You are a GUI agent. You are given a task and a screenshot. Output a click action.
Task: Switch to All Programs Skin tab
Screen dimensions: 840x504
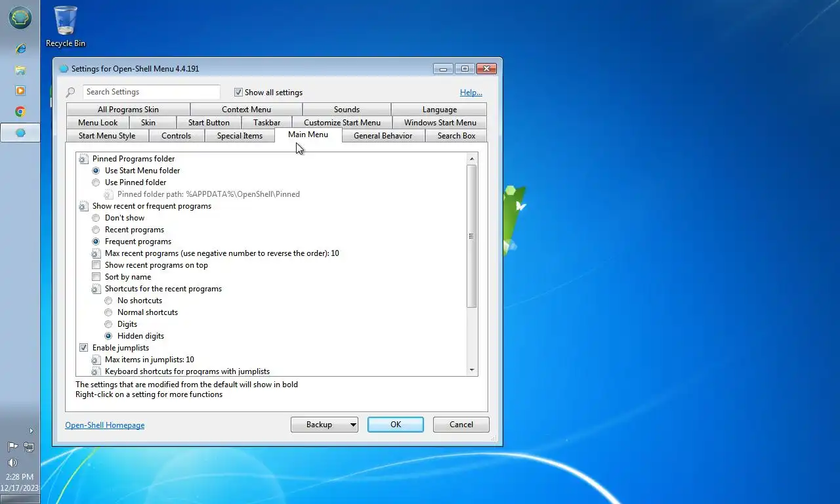click(128, 110)
